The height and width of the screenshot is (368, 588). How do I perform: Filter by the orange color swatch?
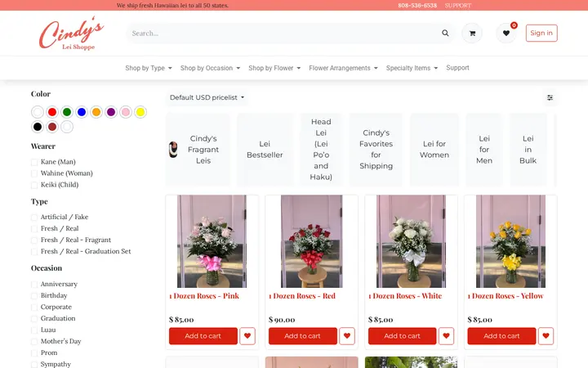tap(96, 112)
